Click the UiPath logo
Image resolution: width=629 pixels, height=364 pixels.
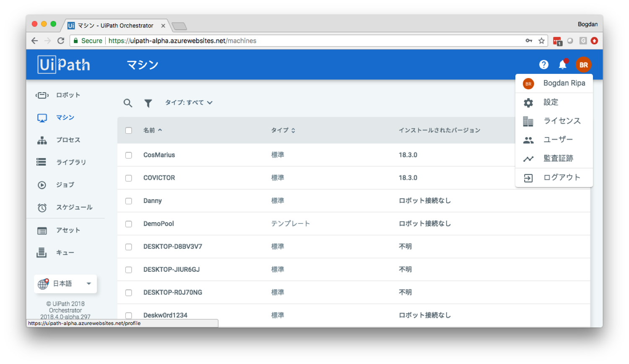point(64,65)
